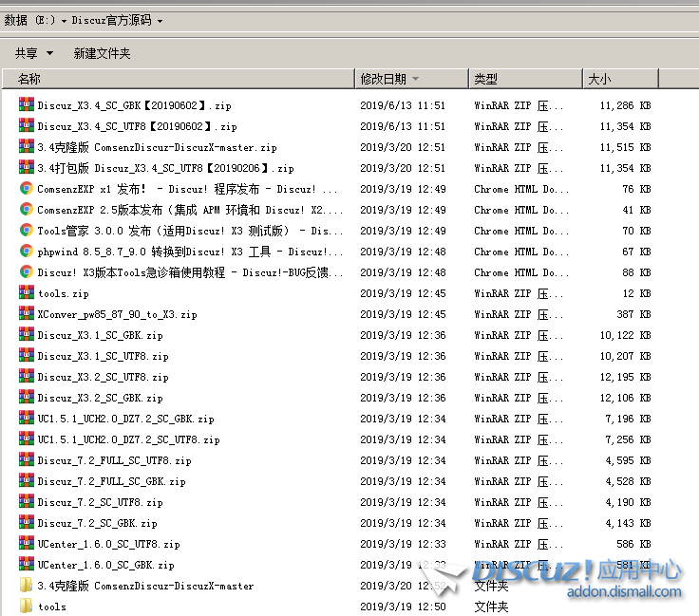Expand the Discuz官方源码 breadcrumb arrow
The width and height of the screenshot is (699, 616).
[160, 21]
